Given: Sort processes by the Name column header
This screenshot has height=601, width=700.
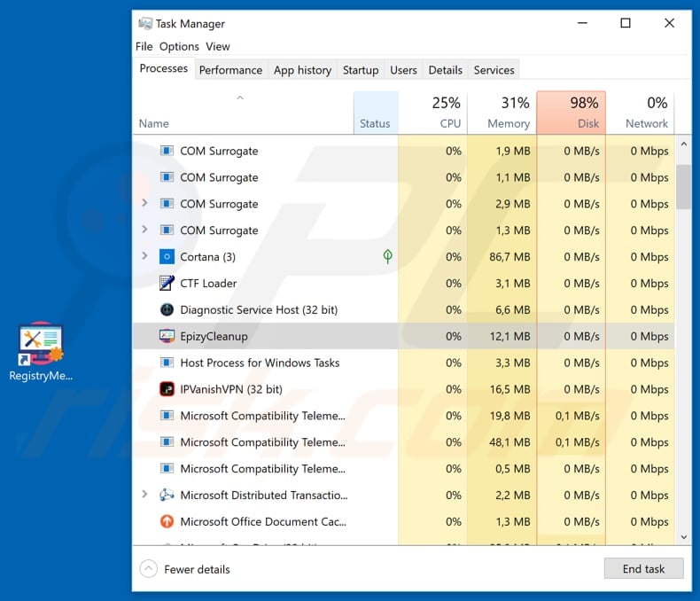Looking at the screenshot, I should 244,113.
